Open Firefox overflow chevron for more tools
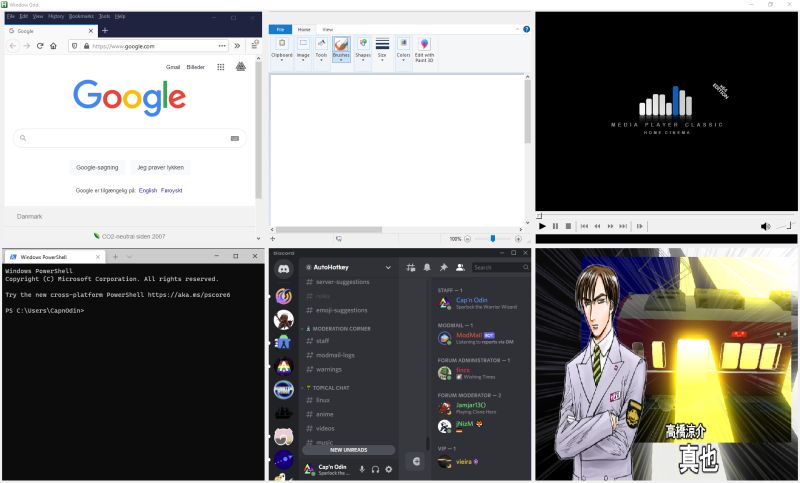 pos(237,46)
